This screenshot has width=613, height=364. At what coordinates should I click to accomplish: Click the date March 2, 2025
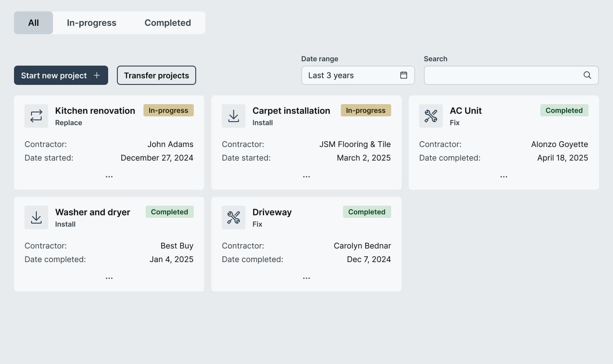pos(364,158)
